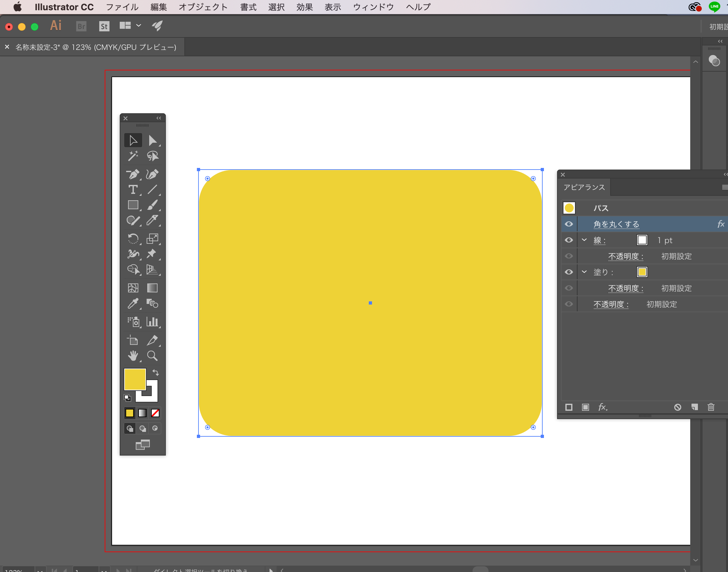Select the Magic Wand tool

(133, 156)
